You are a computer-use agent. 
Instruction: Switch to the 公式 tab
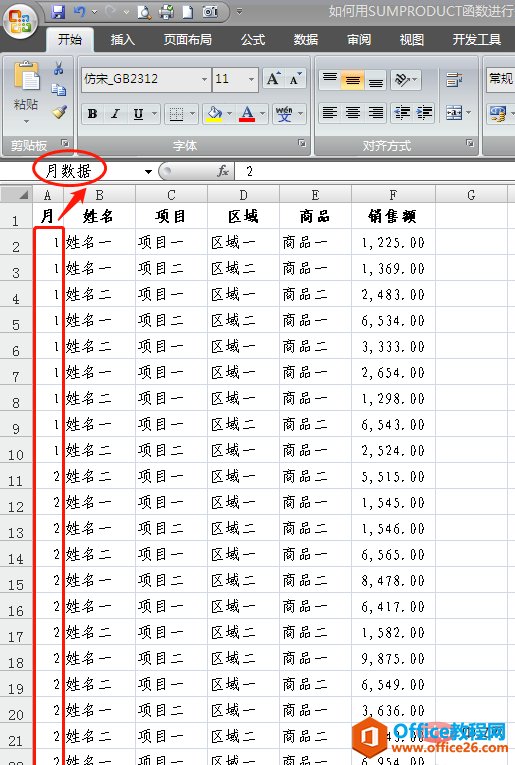tap(253, 40)
